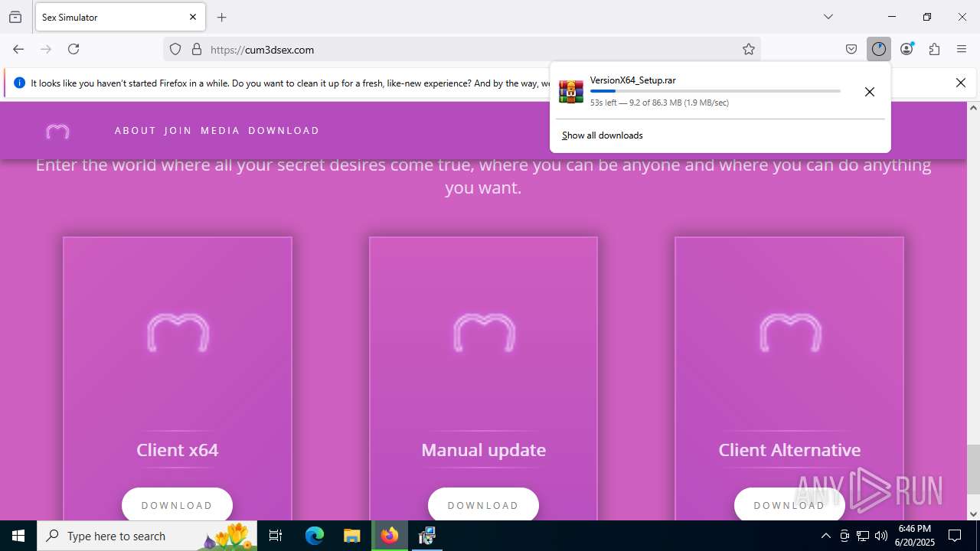Open the Firefox account icon
The image size is (980, 551).
pyautogui.click(x=906, y=49)
